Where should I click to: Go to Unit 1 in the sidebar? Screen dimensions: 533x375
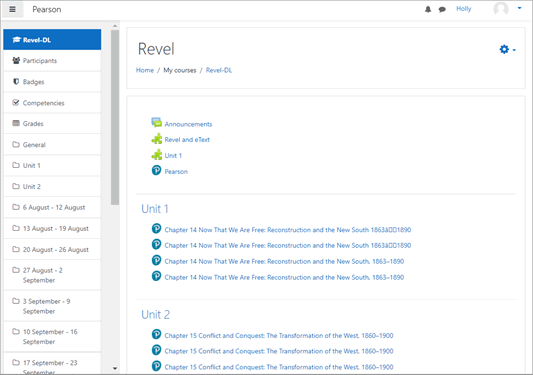pos(52,166)
